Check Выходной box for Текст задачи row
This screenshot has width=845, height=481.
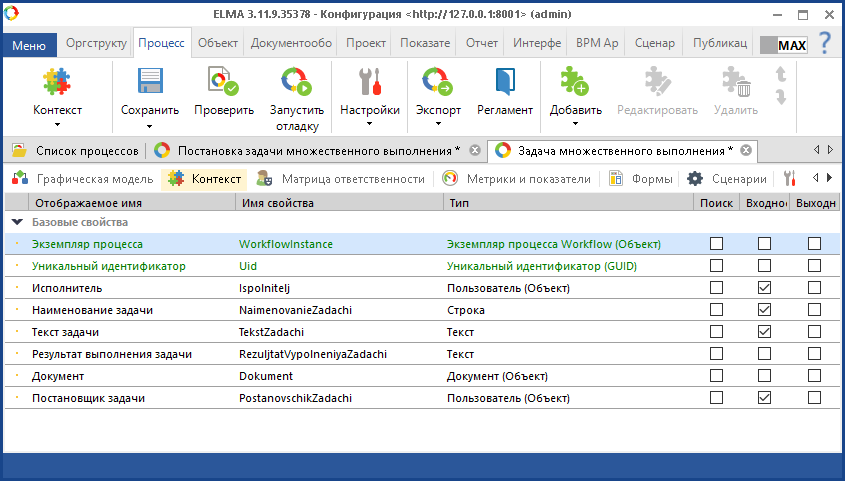pyautogui.click(x=814, y=332)
